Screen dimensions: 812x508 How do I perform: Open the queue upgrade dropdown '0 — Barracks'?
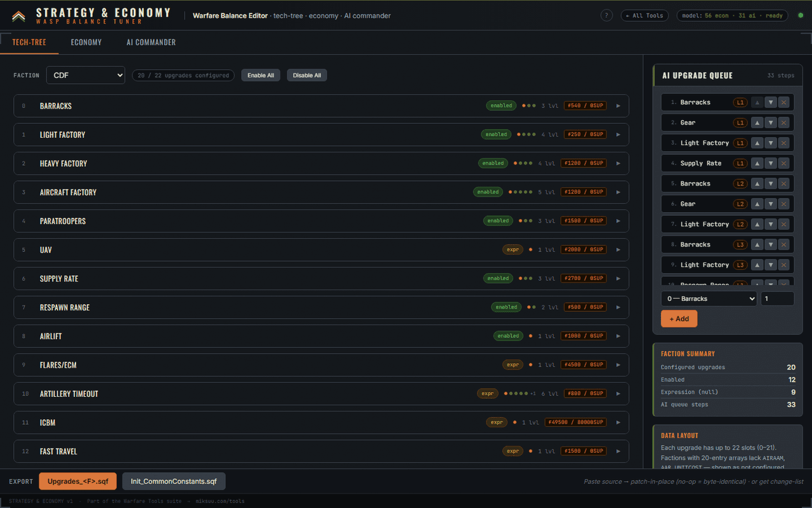(x=709, y=298)
